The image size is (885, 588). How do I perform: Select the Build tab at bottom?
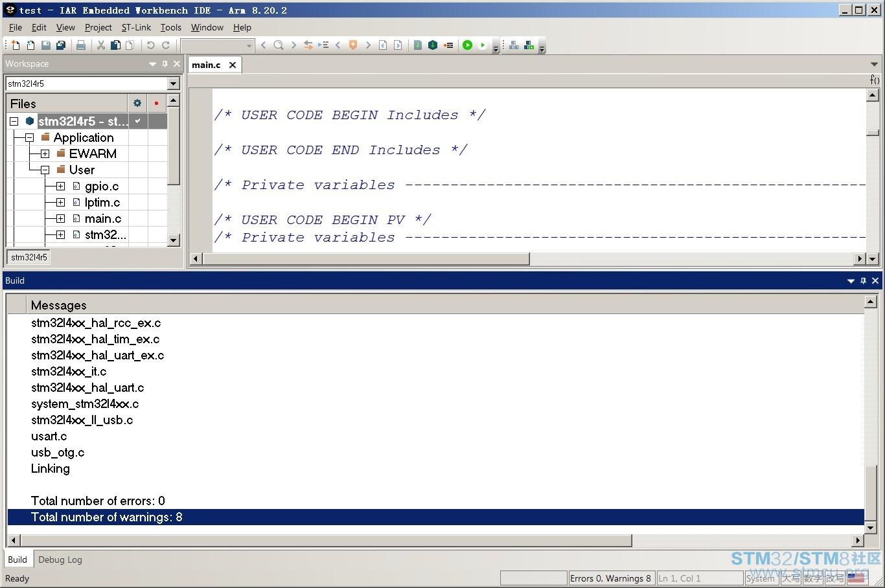(17, 560)
